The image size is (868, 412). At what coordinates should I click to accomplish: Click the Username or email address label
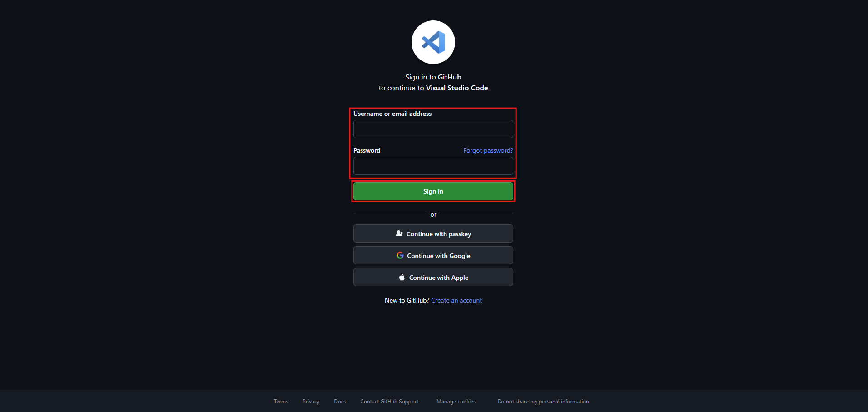tap(392, 114)
